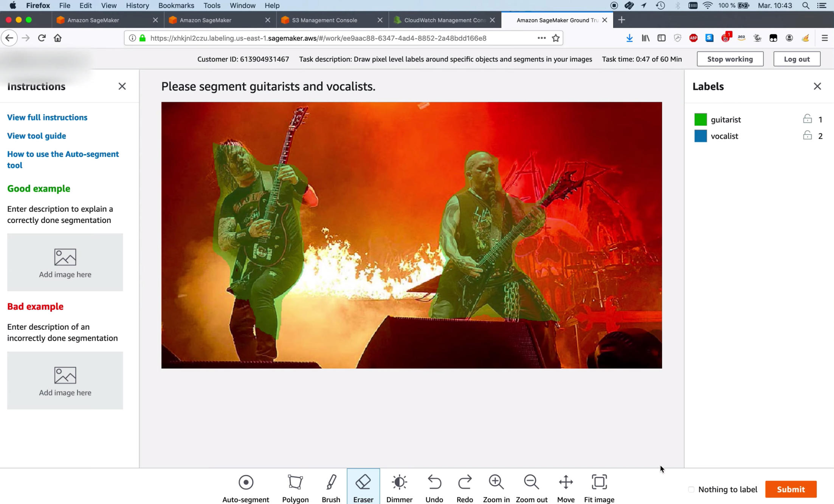Click the browser address bar URL
The width and height of the screenshot is (834, 504).
tap(318, 38)
